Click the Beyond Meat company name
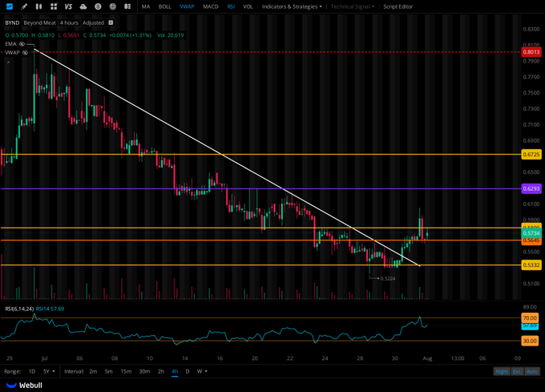The height and width of the screenshot is (392, 545). (x=39, y=22)
